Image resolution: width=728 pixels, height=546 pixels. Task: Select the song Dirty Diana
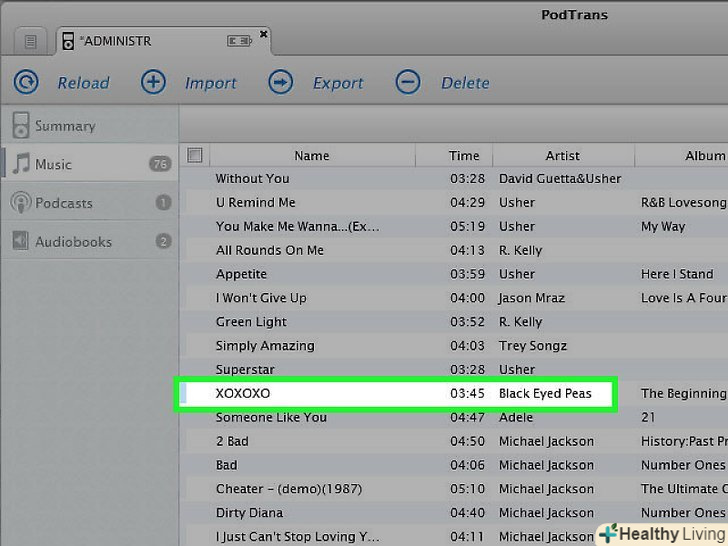pos(454,513)
